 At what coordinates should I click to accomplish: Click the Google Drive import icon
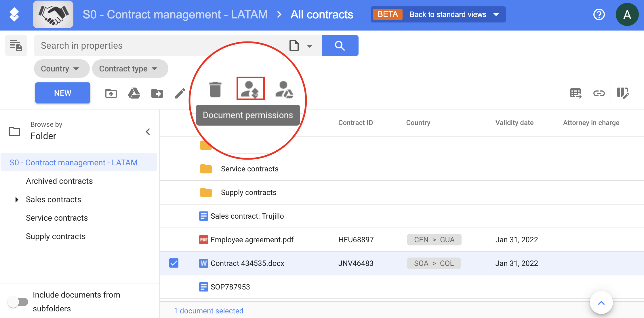(134, 93)
